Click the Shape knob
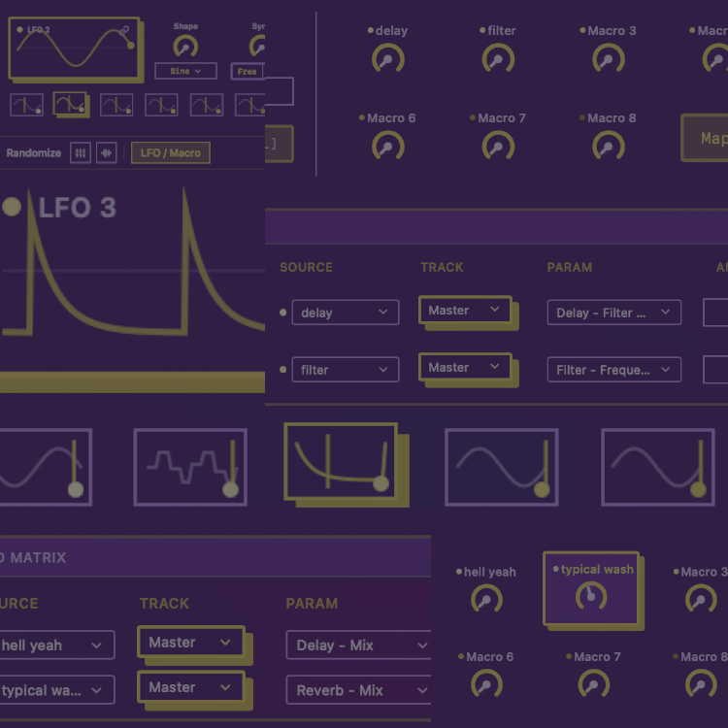This screenshot has width=728, height=728. coord(185,47)
